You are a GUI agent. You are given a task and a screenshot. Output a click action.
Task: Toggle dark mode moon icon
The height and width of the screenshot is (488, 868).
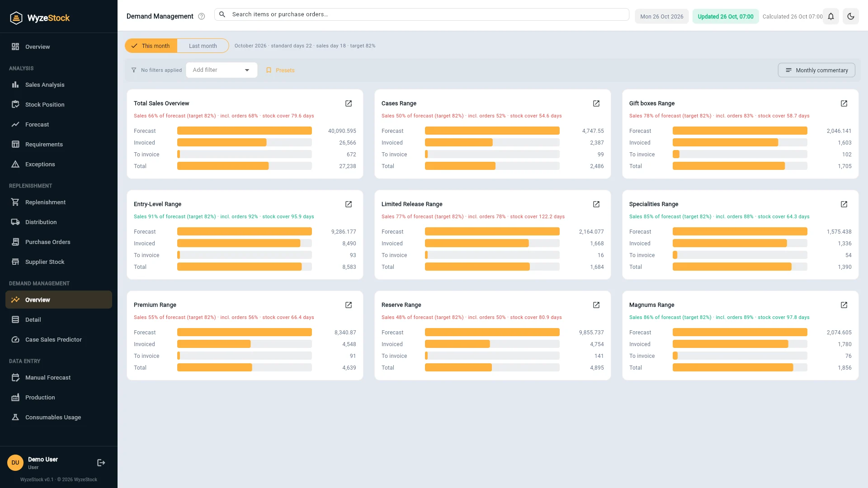[851, 16]
